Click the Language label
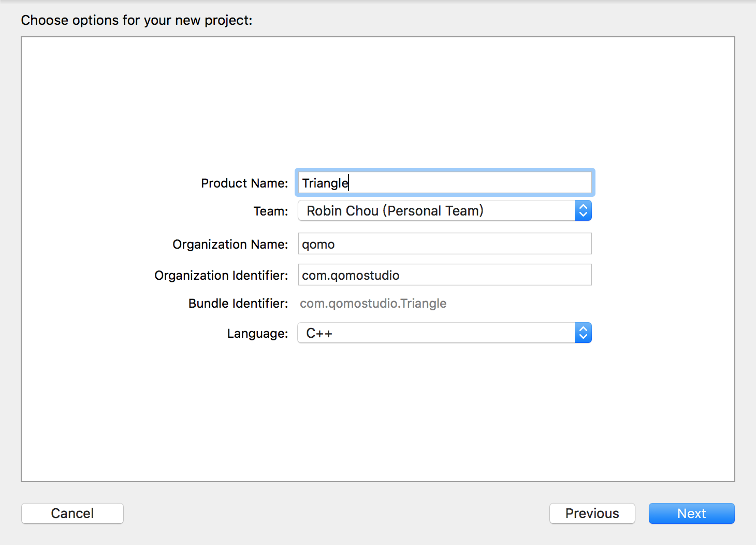This screenshot has height=545, width=756. [x=257, y=334]
